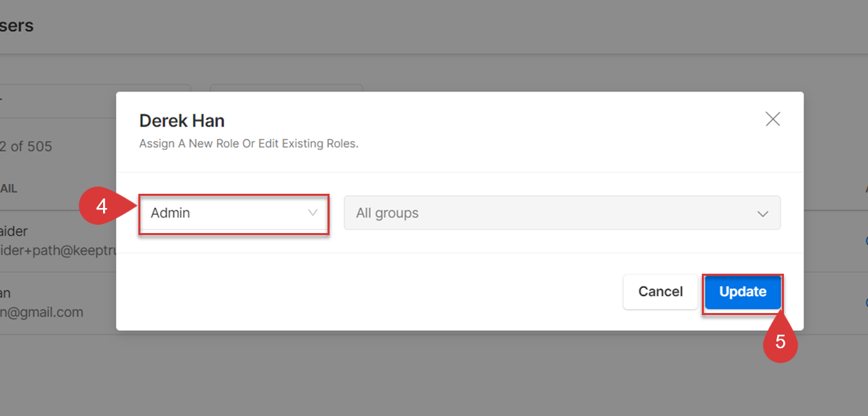
Task: Click the All groups chevron arrow
Action: 762,213
